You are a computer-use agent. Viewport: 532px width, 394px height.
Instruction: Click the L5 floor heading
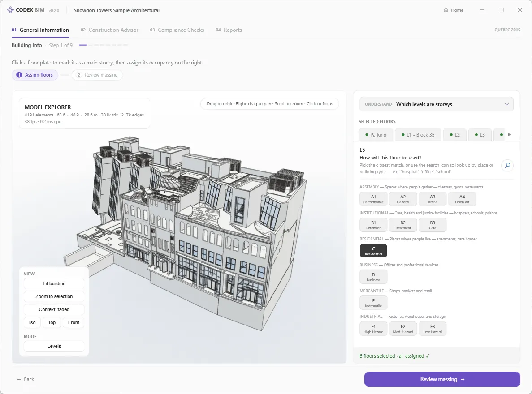[x=362, y=150]
